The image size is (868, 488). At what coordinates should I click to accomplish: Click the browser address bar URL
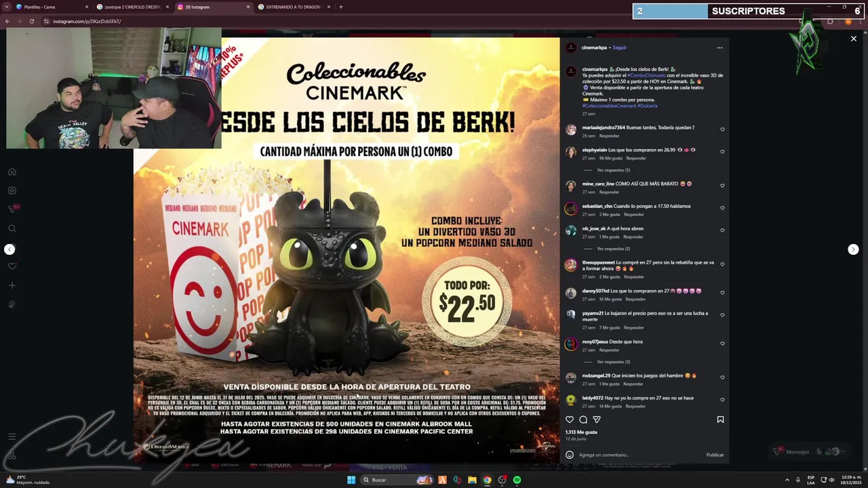[87, 21]
